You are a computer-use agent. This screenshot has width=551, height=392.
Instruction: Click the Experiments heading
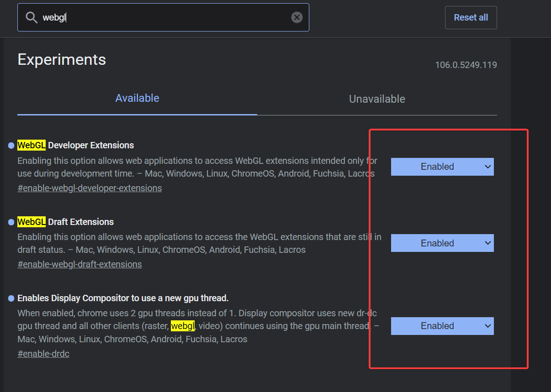pos(62,60)
